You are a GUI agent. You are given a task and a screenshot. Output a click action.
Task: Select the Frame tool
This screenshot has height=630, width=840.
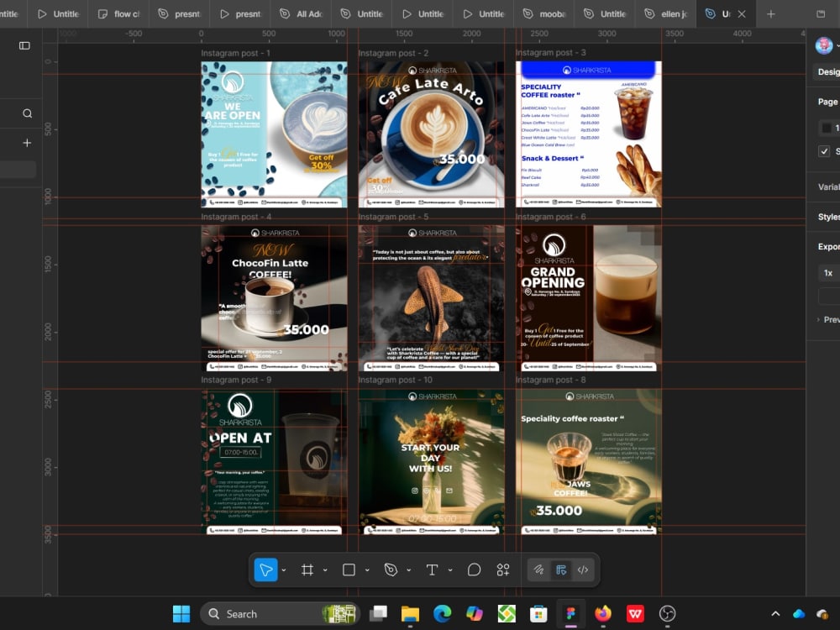307,570
